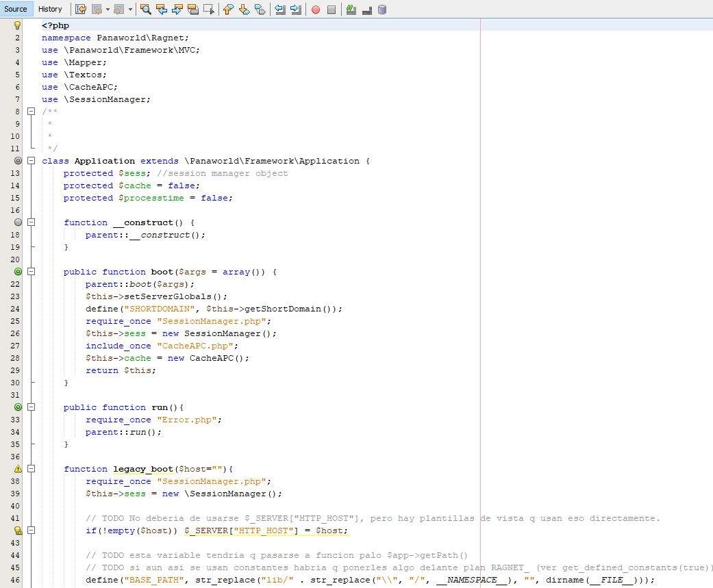Click 'parent::__construct();' call
This screenshot has height=588, width=713.
click(x=145, y=235)
